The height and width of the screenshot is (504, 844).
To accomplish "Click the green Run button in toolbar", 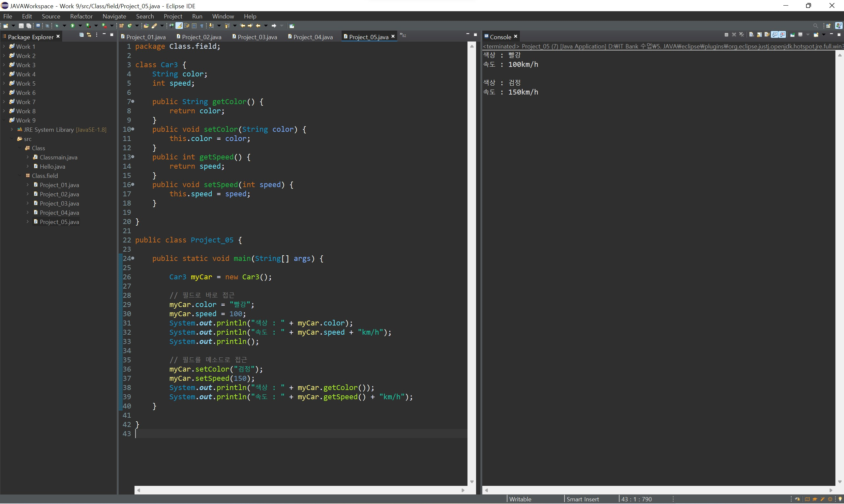I will pyautogui.click(x=73, y=26).
